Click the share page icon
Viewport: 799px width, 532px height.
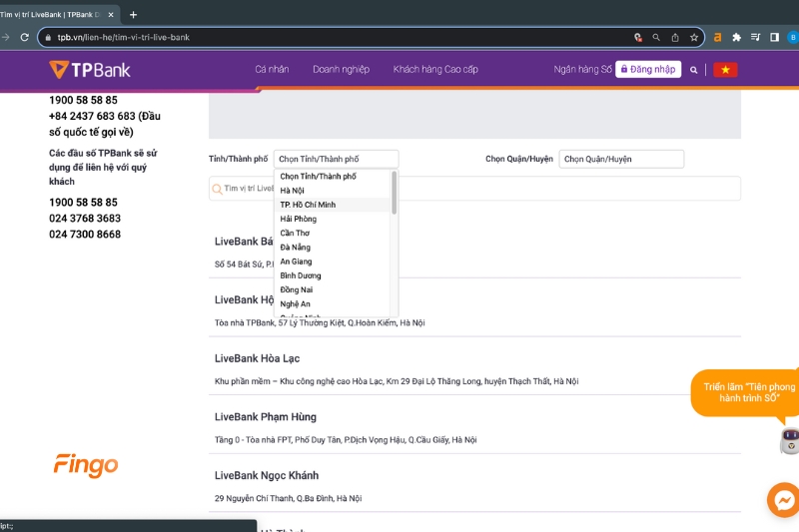pyautogui.click(x=675, y=37)
